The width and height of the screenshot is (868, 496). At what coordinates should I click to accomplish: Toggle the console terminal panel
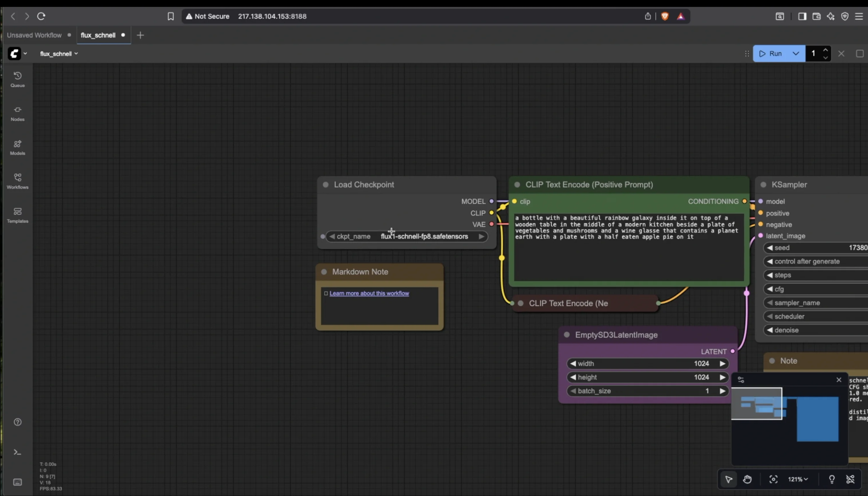click(17, 452)
